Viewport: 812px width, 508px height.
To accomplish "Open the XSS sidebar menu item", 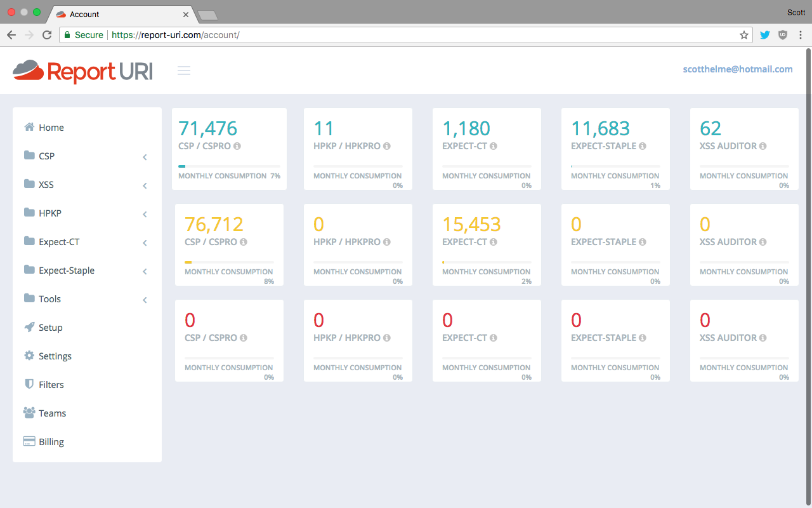I will (x=46, y=185).
